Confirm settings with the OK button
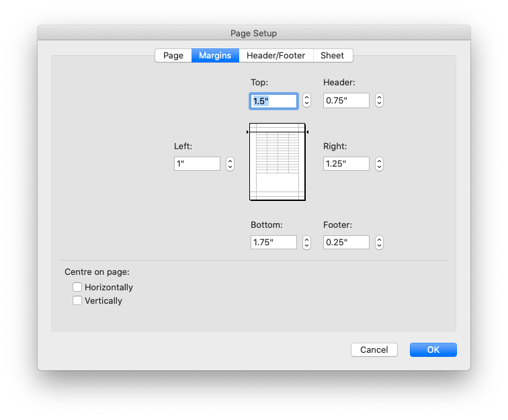The image size is (508, 420). [x=433, y=349]
